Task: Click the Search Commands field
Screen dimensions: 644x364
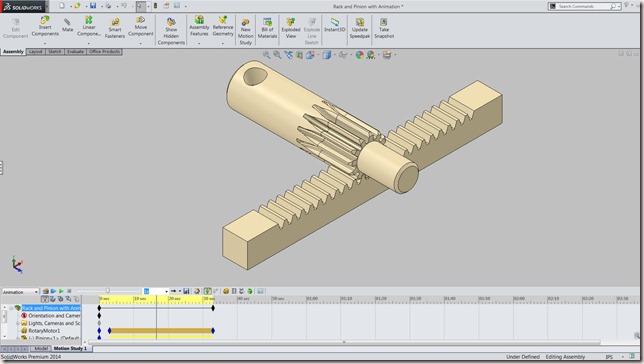Action: click(583, 6)
